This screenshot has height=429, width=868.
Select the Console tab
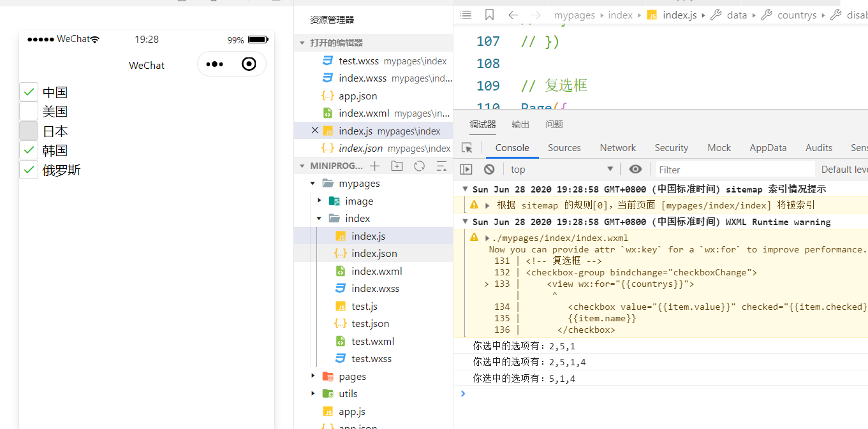coord(512,148)
